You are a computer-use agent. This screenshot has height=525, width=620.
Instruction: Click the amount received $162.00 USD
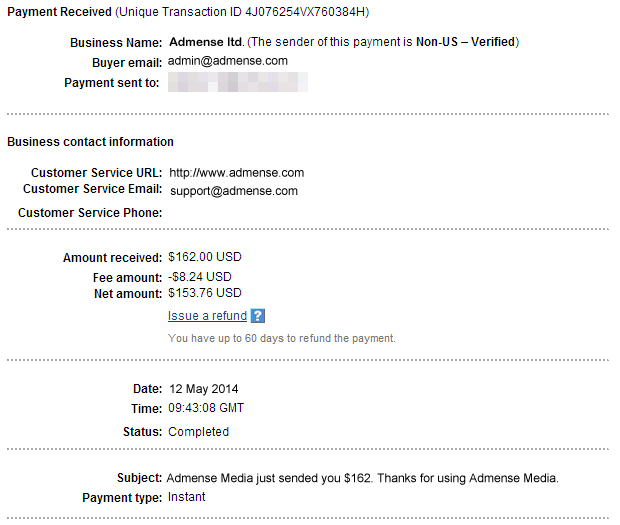[x=205, y=257]
